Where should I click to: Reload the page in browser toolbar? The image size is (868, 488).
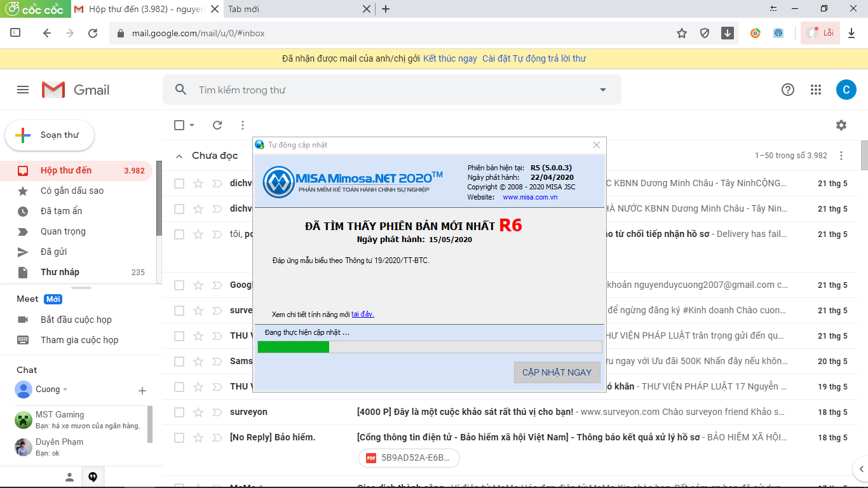click(93, 33)
